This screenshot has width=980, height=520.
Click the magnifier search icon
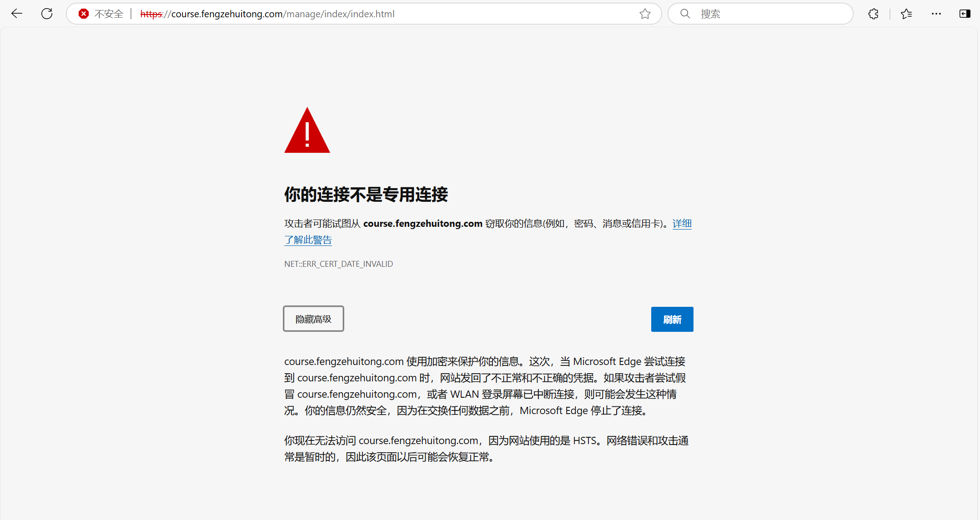(685, 14)
